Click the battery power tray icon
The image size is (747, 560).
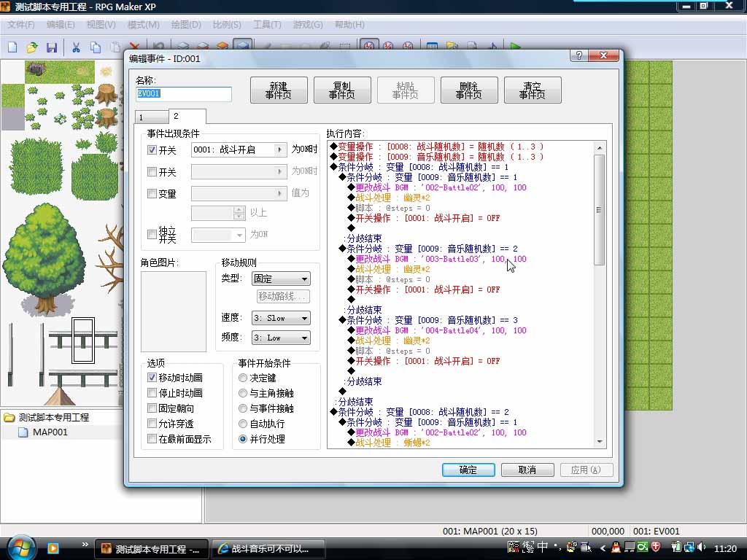click(x=677, y=548)
